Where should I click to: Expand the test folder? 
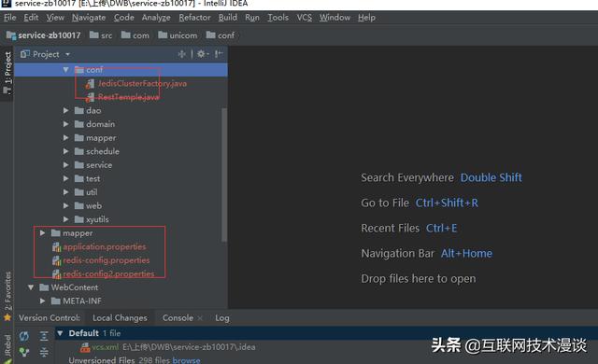(66, 178)
